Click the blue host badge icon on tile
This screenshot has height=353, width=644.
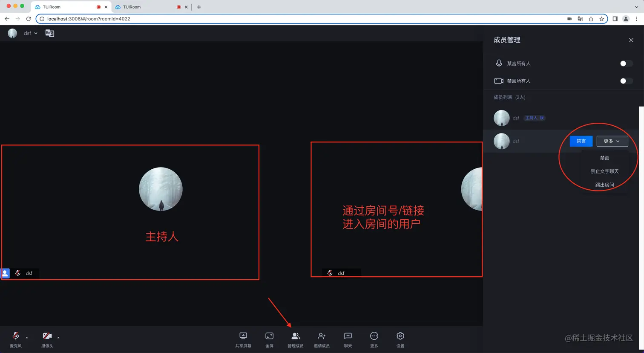(5, 273)
